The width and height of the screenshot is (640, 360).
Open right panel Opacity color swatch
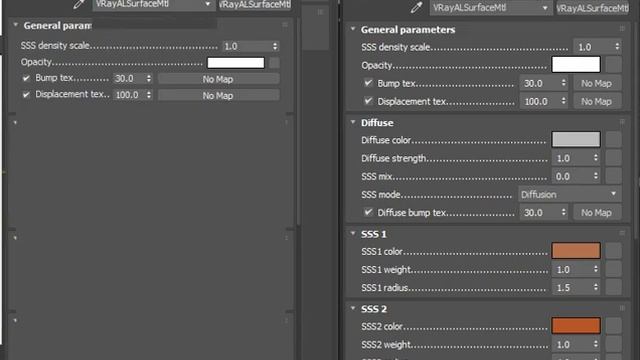576,64
